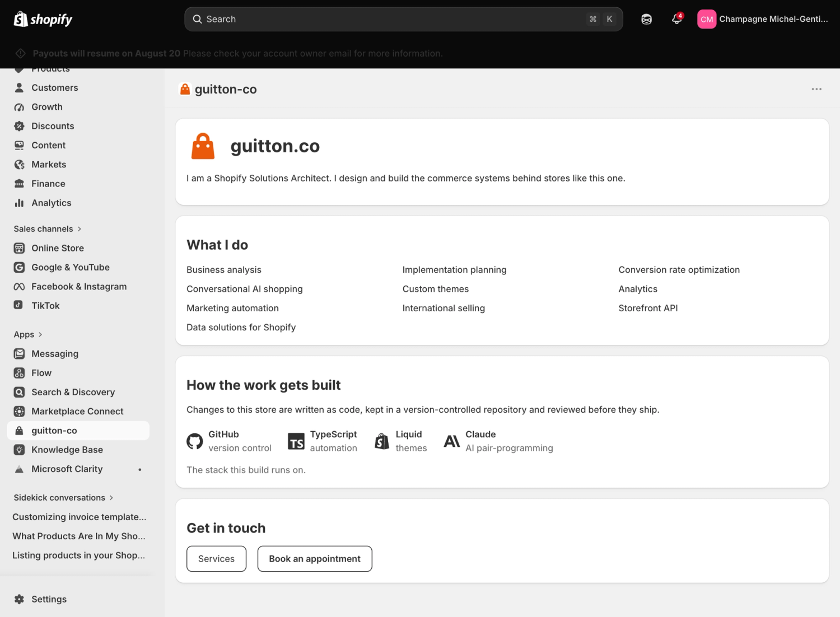
Task: Click the Google & YouTube icon
Action: click(19, 268)
